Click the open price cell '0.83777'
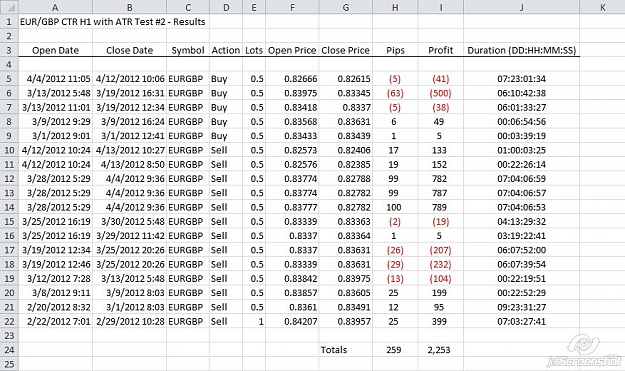Viewport: 625px width, 371px height. point(292,207)
